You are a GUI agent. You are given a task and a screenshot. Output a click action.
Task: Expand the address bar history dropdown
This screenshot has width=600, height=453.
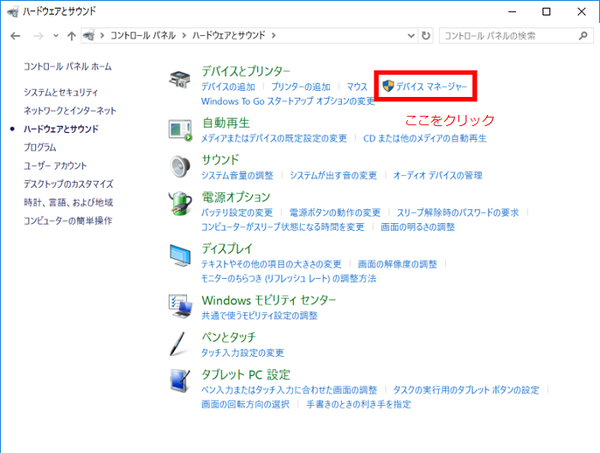pos(411,36)
